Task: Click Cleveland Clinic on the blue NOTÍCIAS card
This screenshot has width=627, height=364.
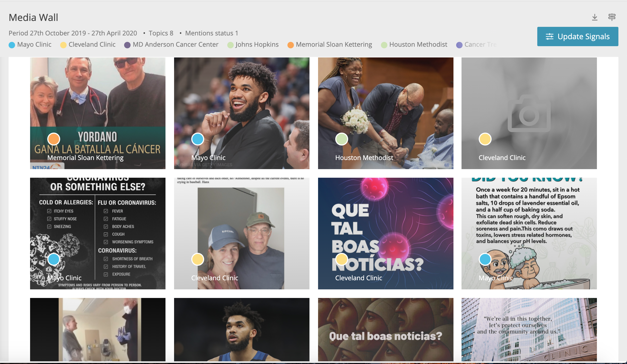Action: [x=359, y=278]
